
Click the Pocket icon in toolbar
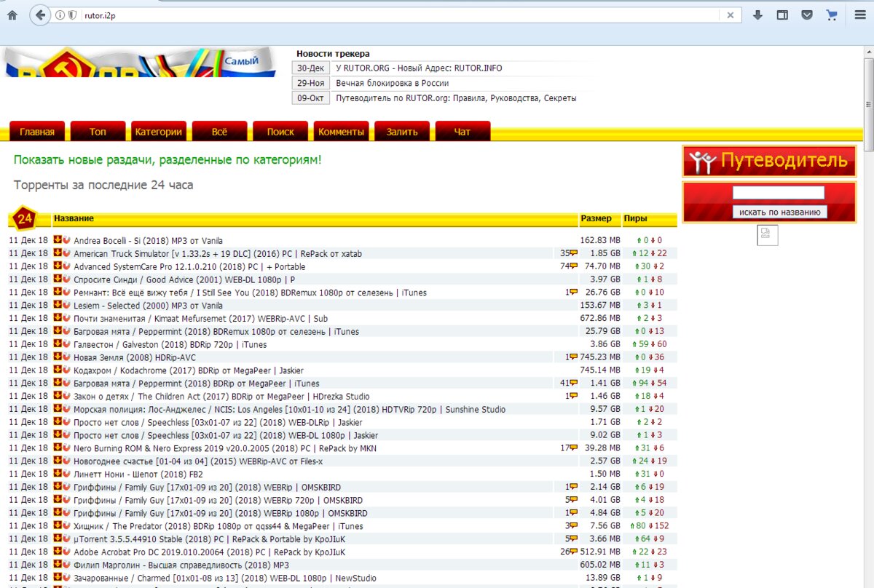(x=807, y=15)
